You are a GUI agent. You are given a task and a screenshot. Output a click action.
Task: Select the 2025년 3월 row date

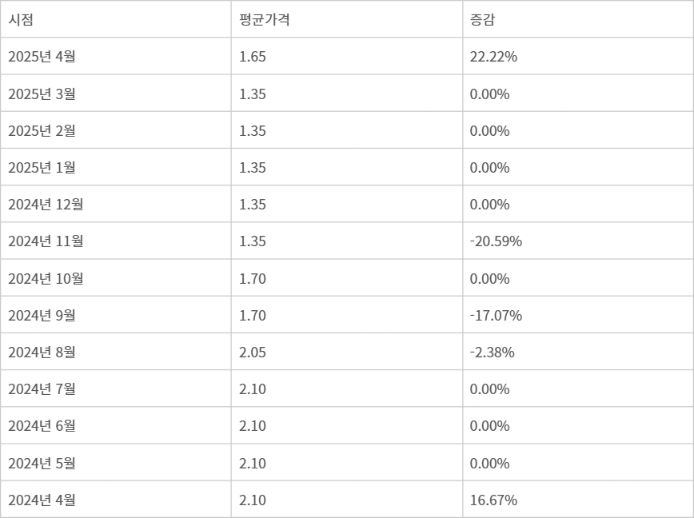(x=42, y=94)
